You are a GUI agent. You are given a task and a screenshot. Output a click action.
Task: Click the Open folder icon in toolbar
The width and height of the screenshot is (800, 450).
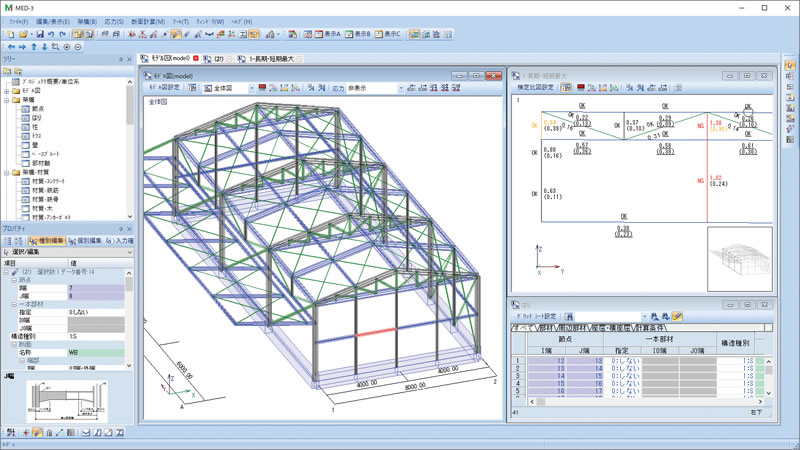click(x=23, y=34)
